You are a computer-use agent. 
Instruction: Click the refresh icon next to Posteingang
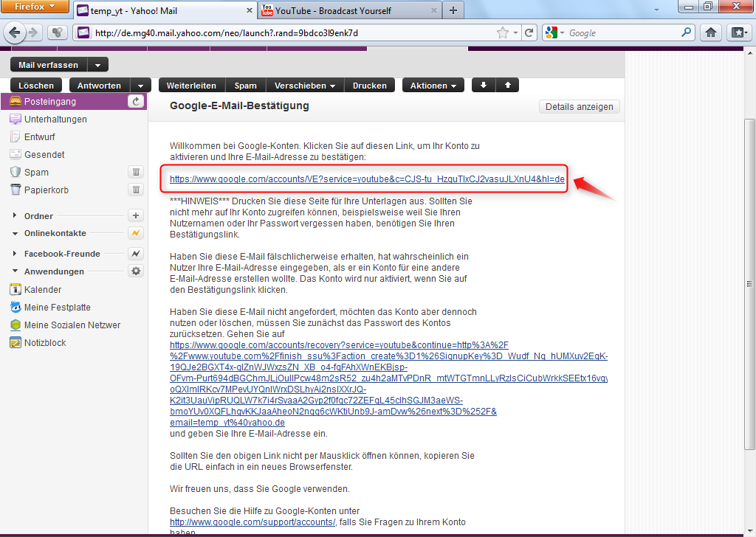coord(134,101)
